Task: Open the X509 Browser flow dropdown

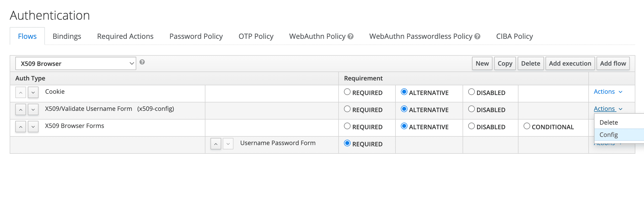Action: [x=76, y=64]
